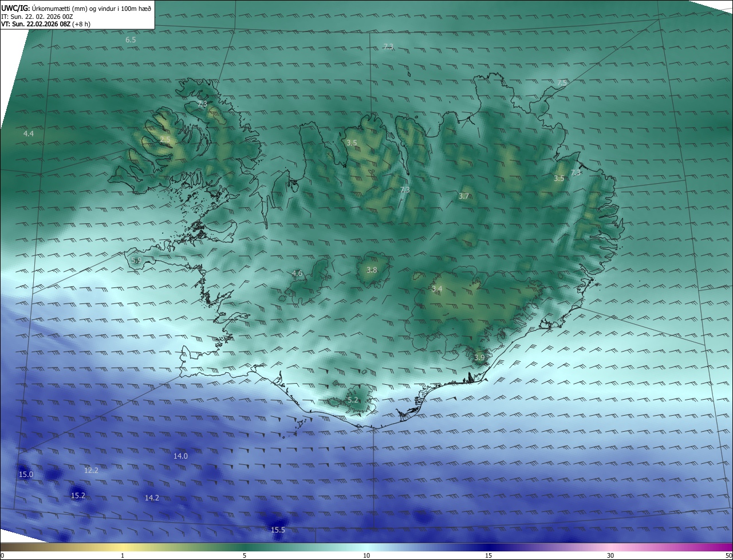
Task: Click the 5.9 value label on the map
Action: (136, 261)
